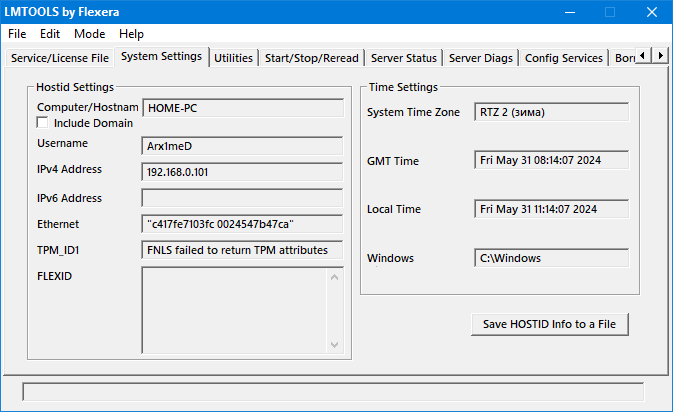
Task: Click the GMT Time field
Action: click(x=552, y=160)
